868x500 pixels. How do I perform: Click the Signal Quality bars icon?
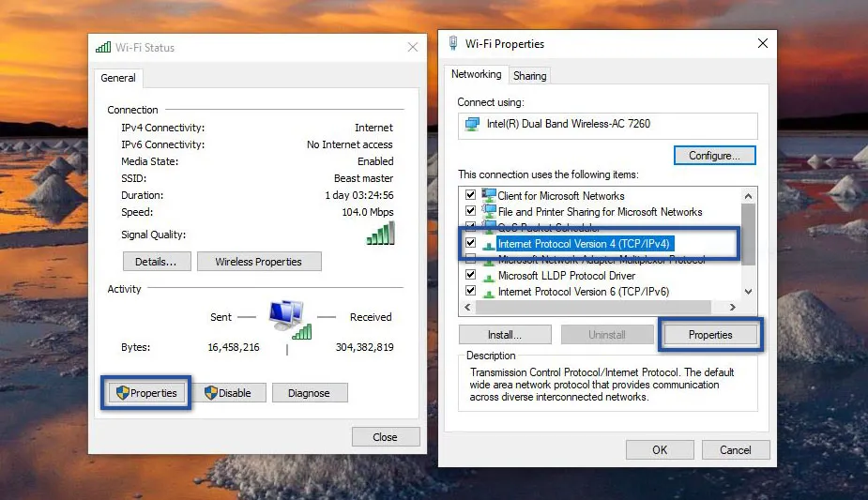tap(381, 234)
